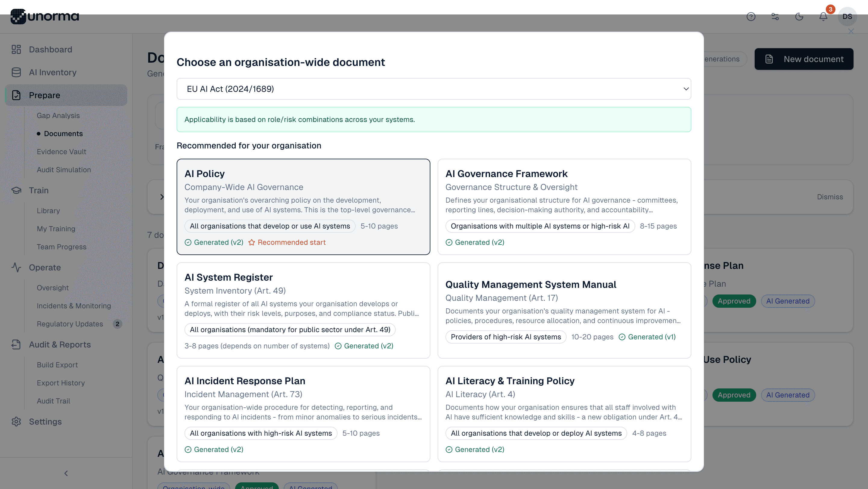Open Settings in the sidebar
This screenshot has width=868, height=489.
coord(45,422)
